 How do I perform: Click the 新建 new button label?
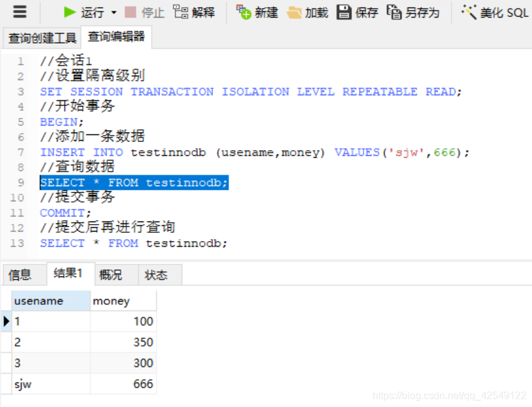tap(267, 13)
